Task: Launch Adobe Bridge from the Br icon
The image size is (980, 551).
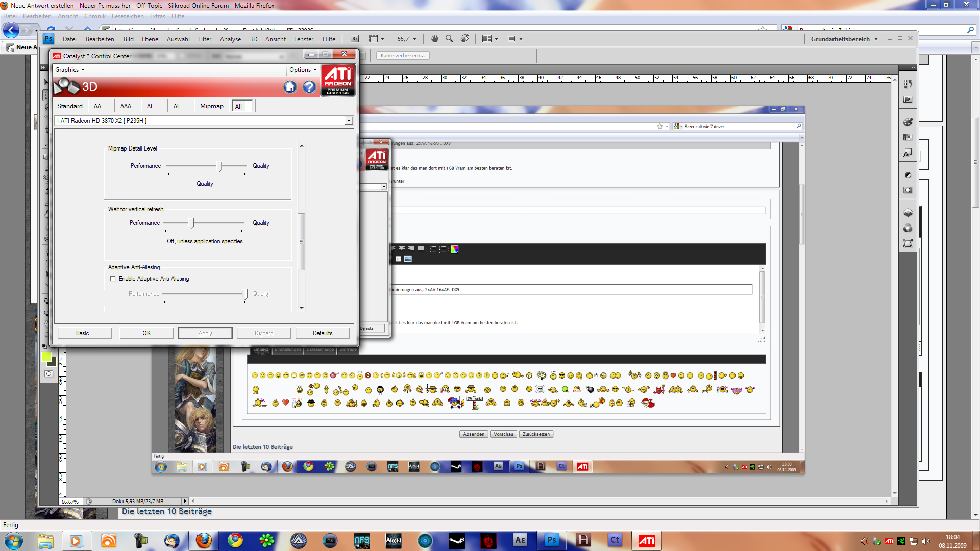Action: [x=355, y=39]
